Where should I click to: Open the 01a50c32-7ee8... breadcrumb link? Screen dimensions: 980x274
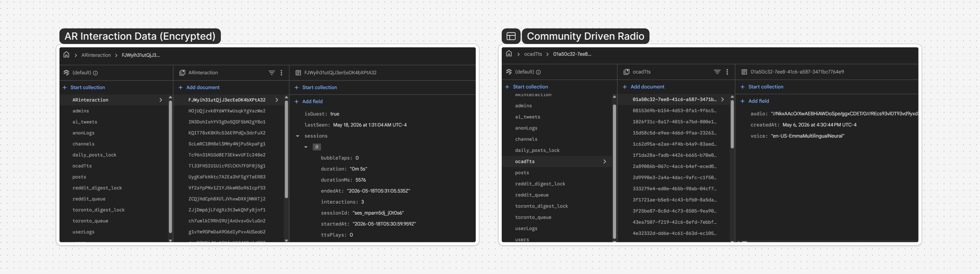(x=572, y=54)
